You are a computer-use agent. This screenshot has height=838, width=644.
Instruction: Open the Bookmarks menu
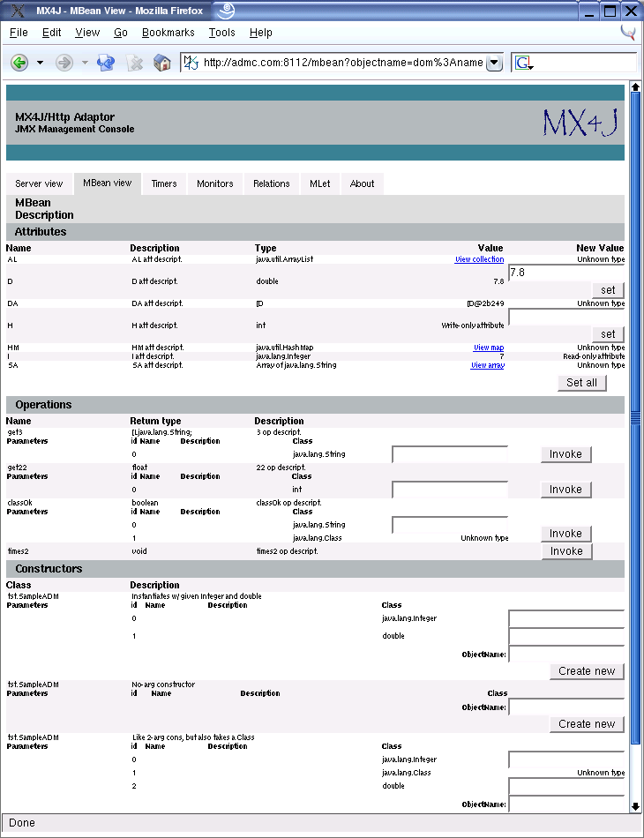pos(168,33)
